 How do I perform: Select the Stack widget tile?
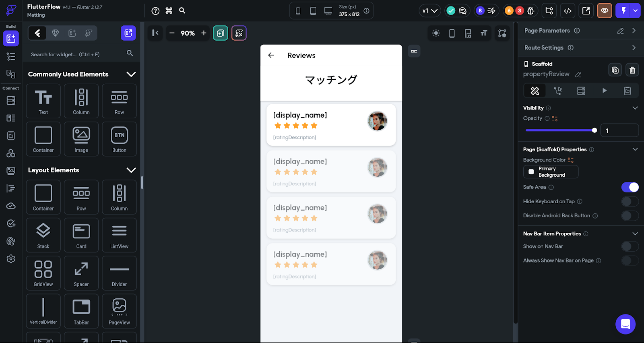pos(43,235)
